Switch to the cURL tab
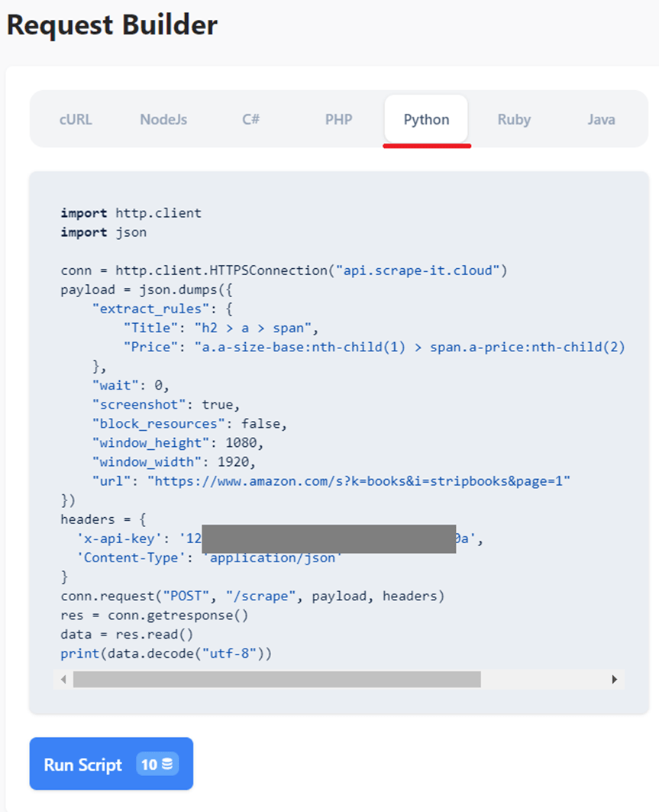Screen dimensions: 659x812 pos(75,119)
